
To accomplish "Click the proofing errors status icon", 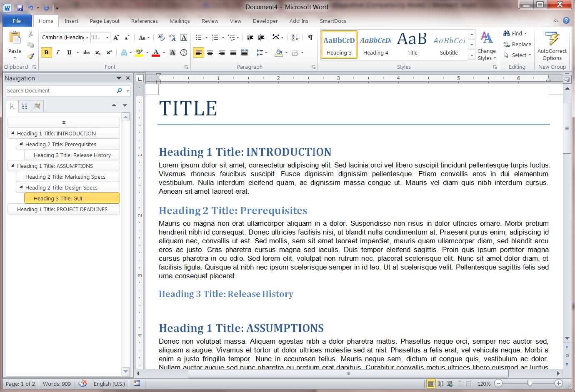I will coord(83,383).
